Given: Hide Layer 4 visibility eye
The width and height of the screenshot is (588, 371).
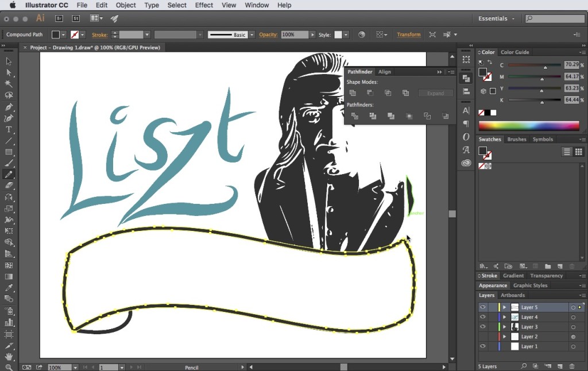Looking at the screenshot, I should tap(482, 317).
